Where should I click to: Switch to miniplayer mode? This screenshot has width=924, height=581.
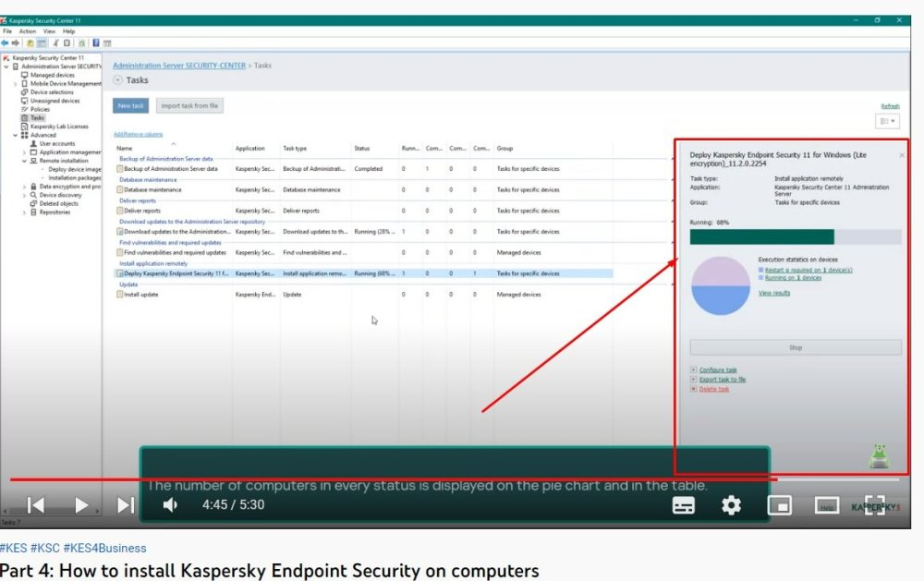[779, 505]
